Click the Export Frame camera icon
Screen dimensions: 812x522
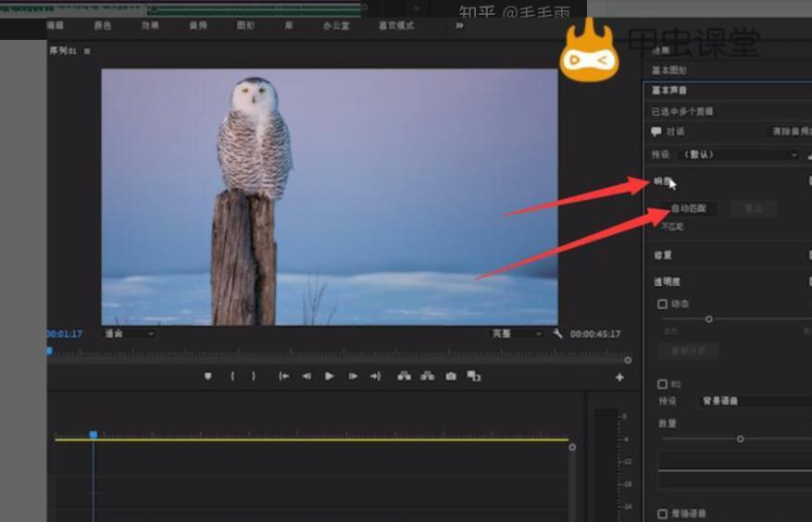(x=451, y=376)
